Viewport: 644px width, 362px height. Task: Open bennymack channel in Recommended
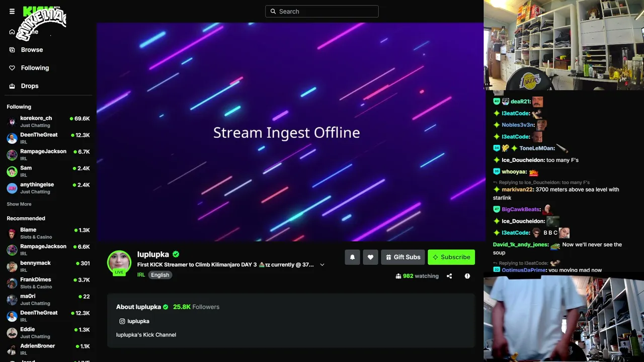click(x=48, y=266)
